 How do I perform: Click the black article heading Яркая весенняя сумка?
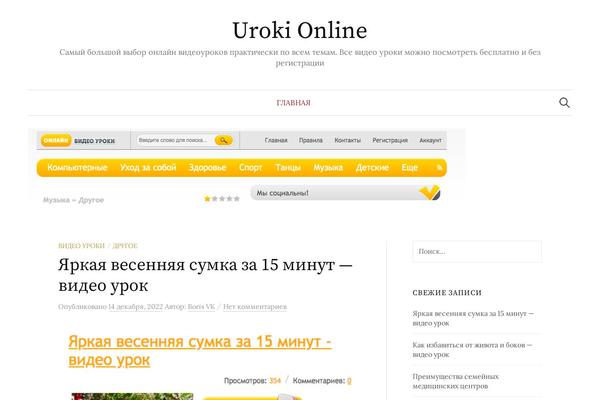205,275
